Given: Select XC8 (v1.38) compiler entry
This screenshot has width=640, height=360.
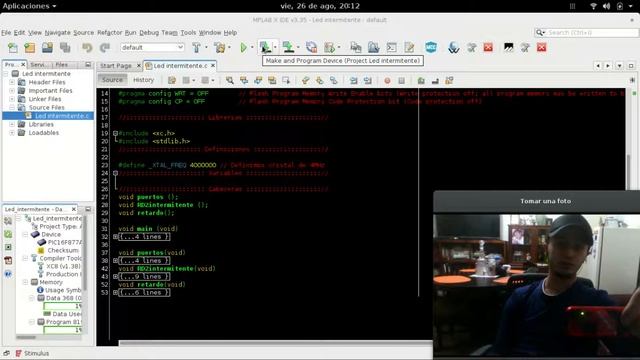Looking at the screenshot, I should coord(63,266).
